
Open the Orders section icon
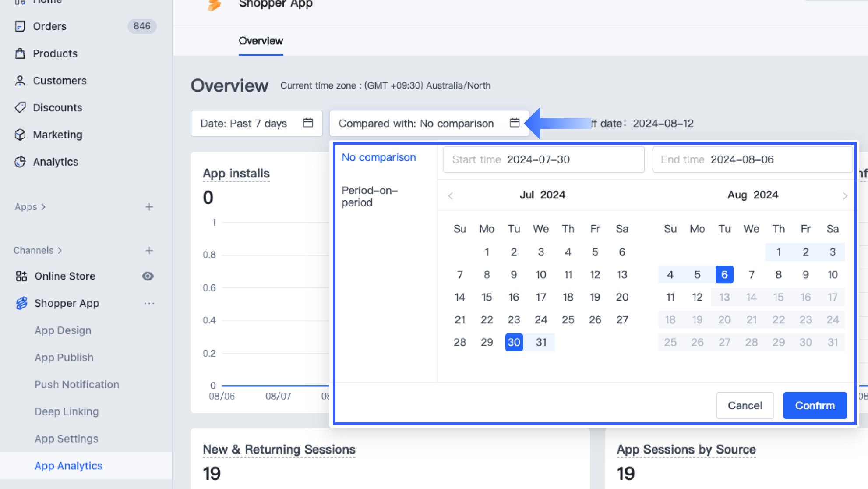coord(20,26)
